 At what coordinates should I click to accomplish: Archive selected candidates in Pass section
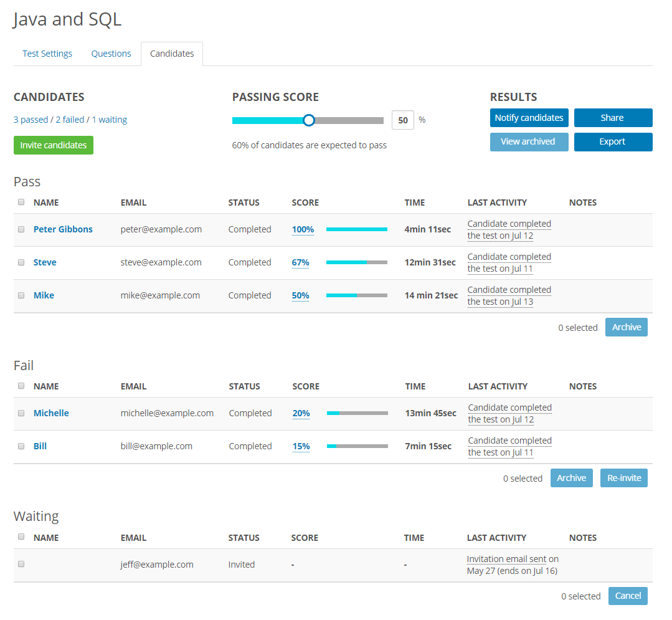point(626,327)
